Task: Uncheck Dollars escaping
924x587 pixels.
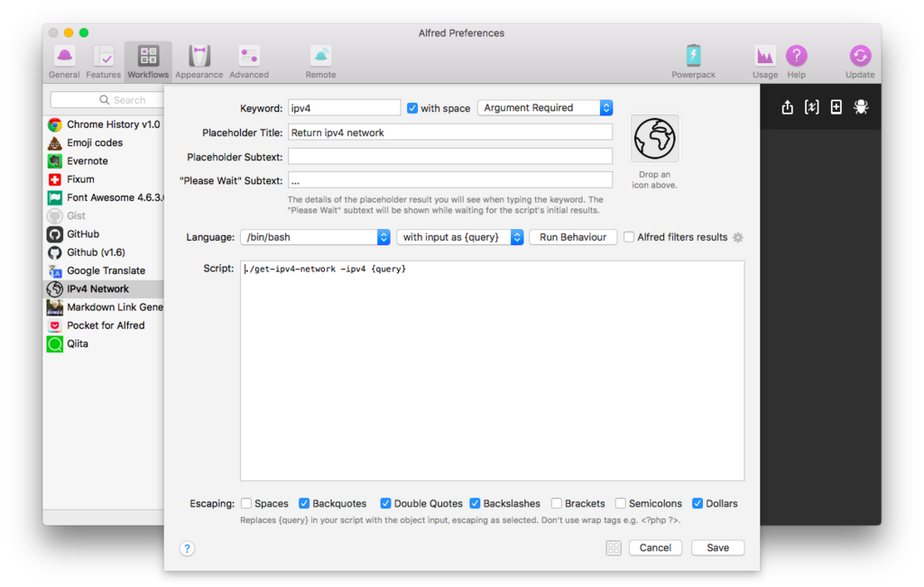Action: [698, 503]
